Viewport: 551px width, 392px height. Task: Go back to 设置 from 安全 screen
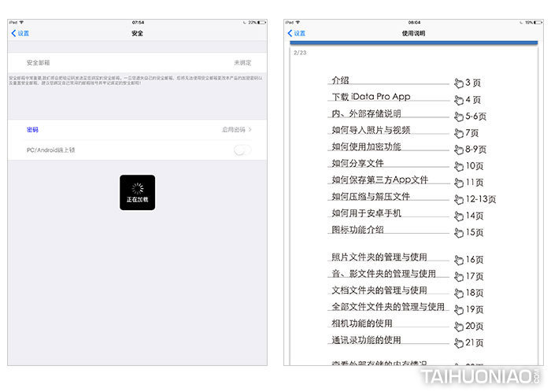point(20,33)
